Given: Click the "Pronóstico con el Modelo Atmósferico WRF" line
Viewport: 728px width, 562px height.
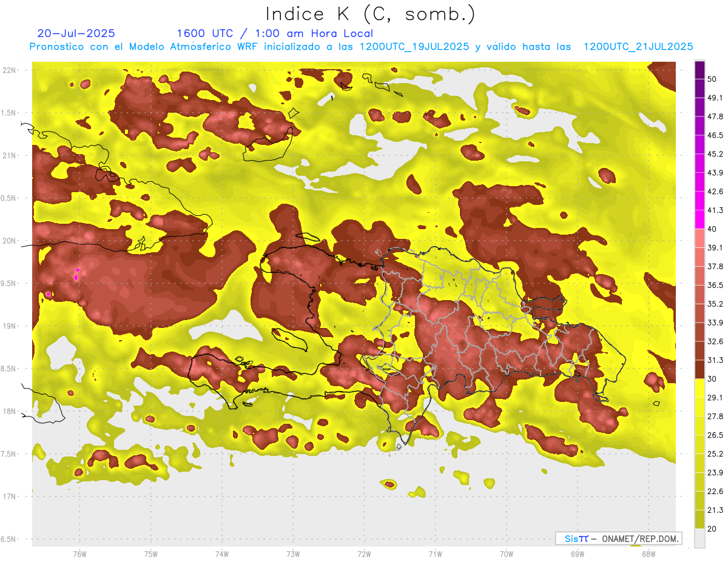Looking at the screenshot, I should tap(362, 47).
